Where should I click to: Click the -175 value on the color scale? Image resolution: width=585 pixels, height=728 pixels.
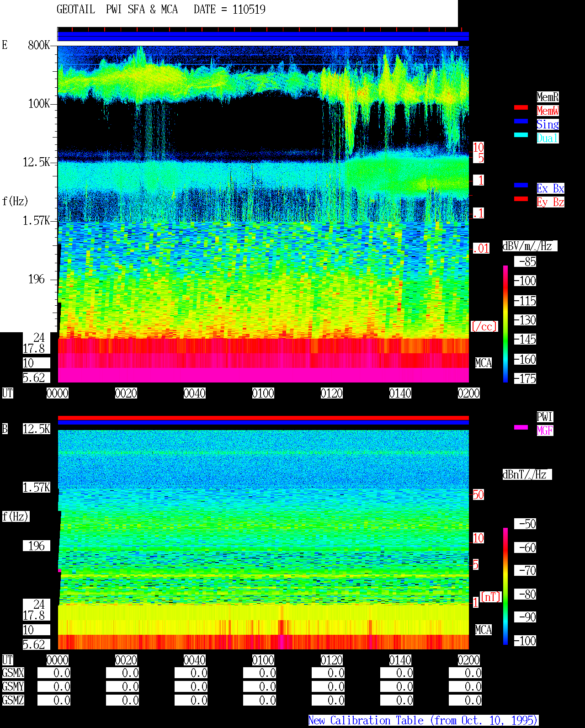[525, 378]
